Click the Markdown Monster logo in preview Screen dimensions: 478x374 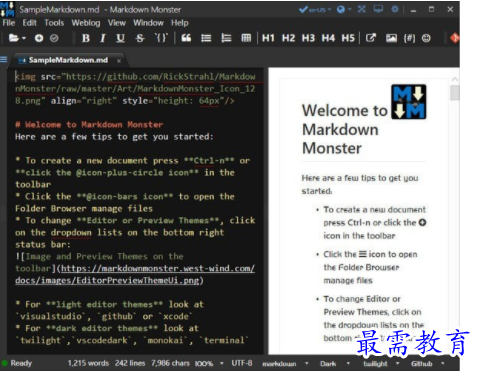[x=409, y=102]
